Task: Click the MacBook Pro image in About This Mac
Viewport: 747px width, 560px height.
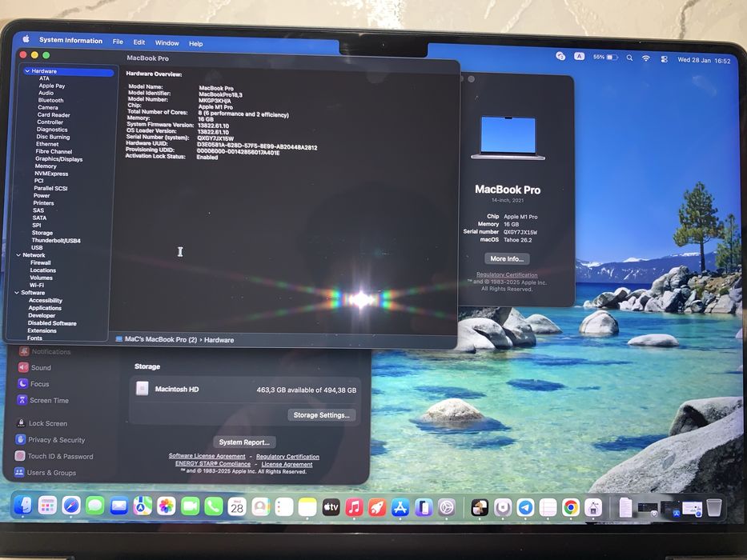Action: (508, 138)
